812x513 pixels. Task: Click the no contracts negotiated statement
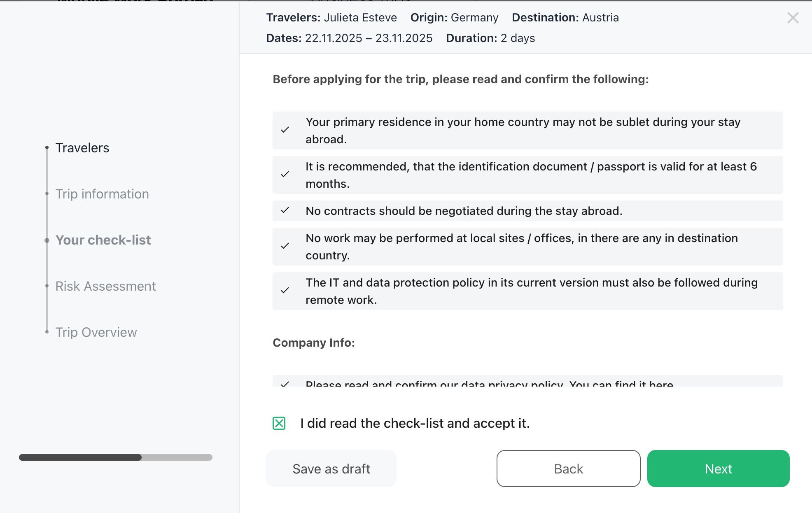click(x=464, y=211)
